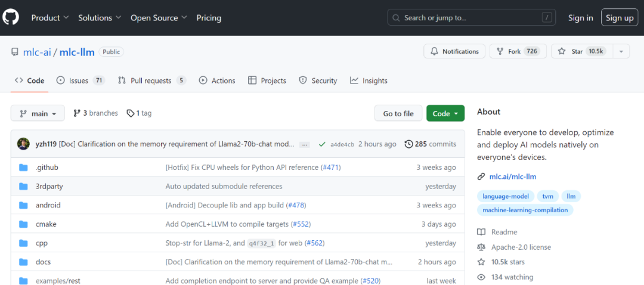The image size is (644, 285).
Task: Select the language-model topic tag
Action: [x=506, y=196]
